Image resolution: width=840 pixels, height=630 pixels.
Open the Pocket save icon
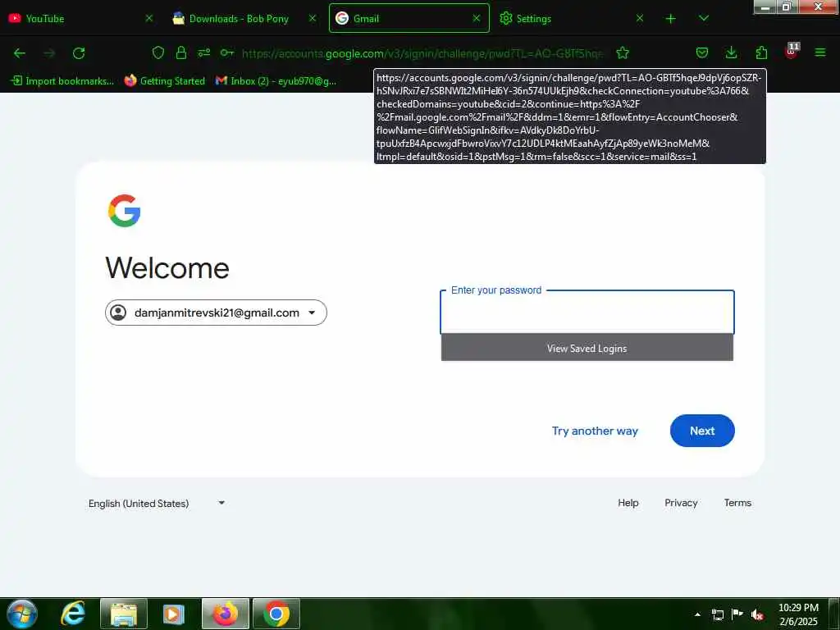702,52
